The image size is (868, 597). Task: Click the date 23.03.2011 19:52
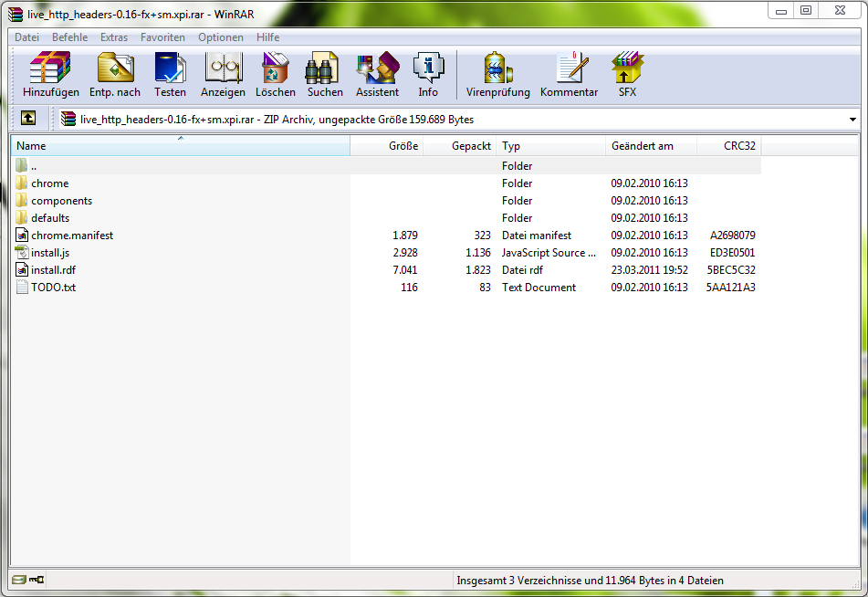point(649,269)
